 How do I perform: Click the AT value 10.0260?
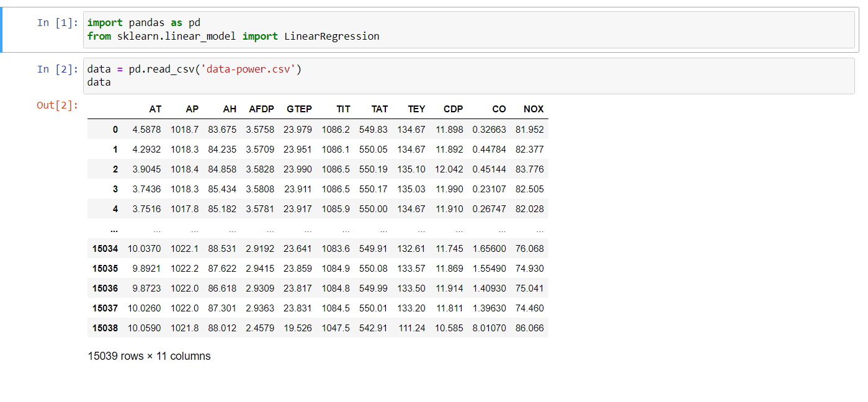pos(145,308)
